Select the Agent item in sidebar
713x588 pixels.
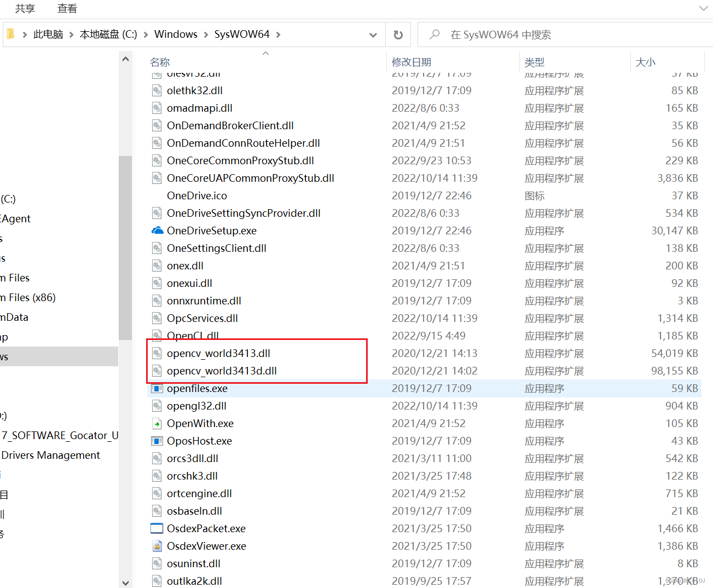[15, 218]
